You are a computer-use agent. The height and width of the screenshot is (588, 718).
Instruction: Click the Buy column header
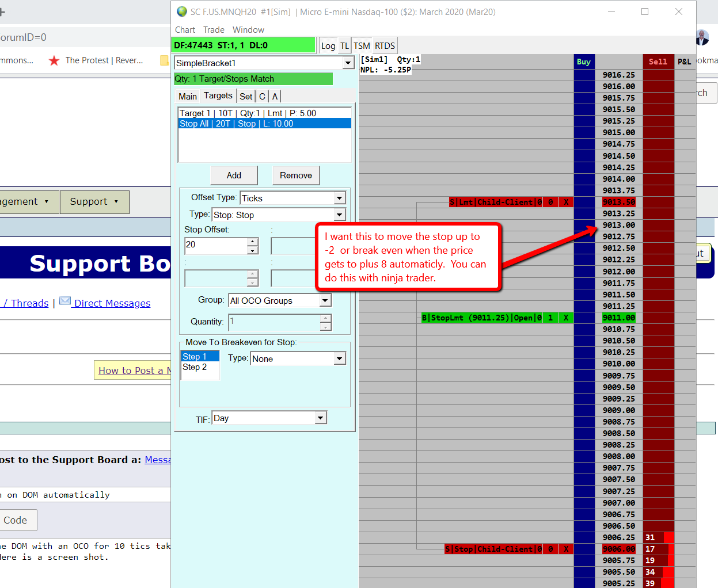(x=584, y=62)
